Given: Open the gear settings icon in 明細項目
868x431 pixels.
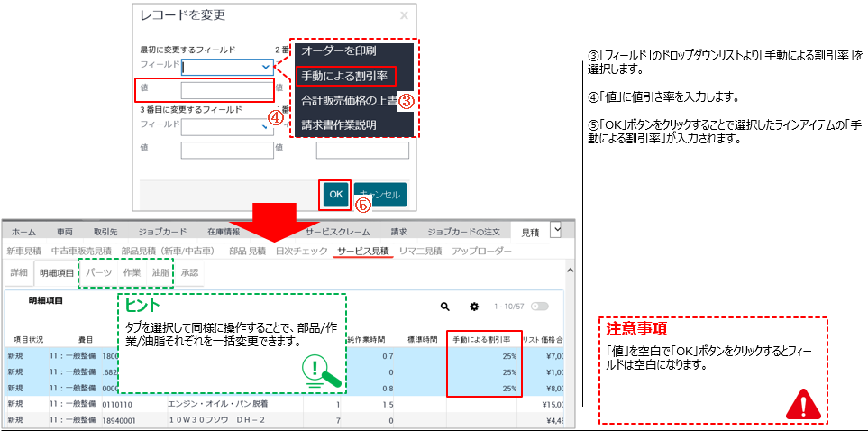Looking at the screenshot, I should [474, 307].
